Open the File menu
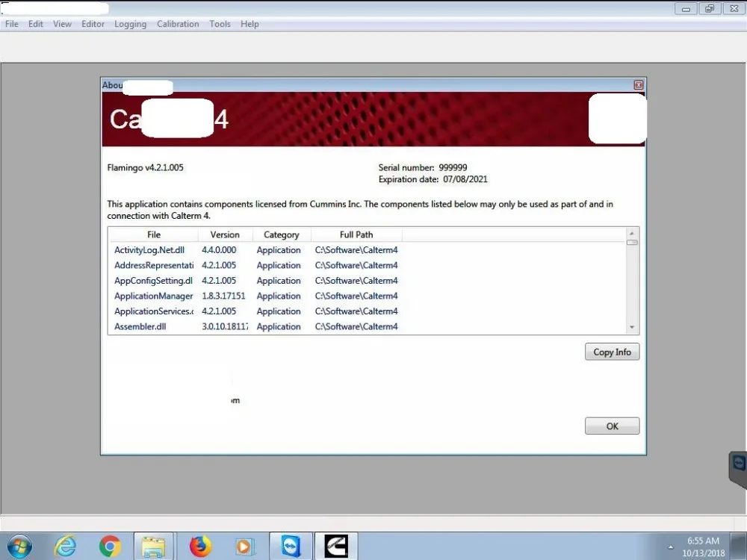The height and width of the screenshot is (560, 747). pyautogui.click(x=11, y=23)
